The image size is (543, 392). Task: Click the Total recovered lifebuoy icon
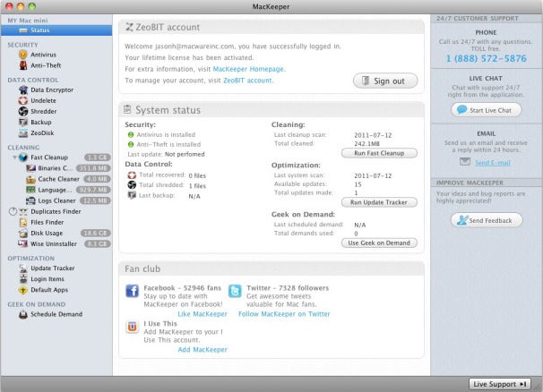click(x=132, y=175)
